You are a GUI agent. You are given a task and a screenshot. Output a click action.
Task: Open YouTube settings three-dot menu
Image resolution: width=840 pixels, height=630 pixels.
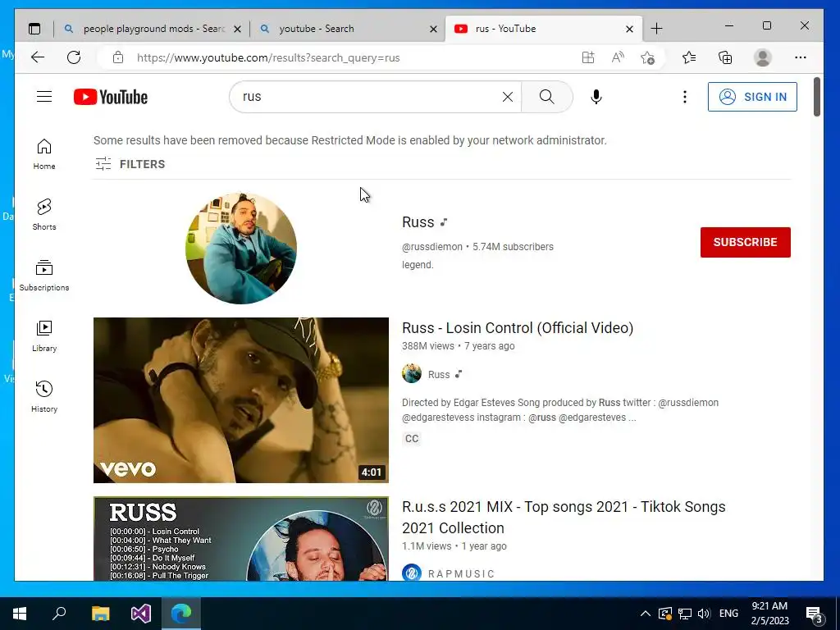[684, 97]
